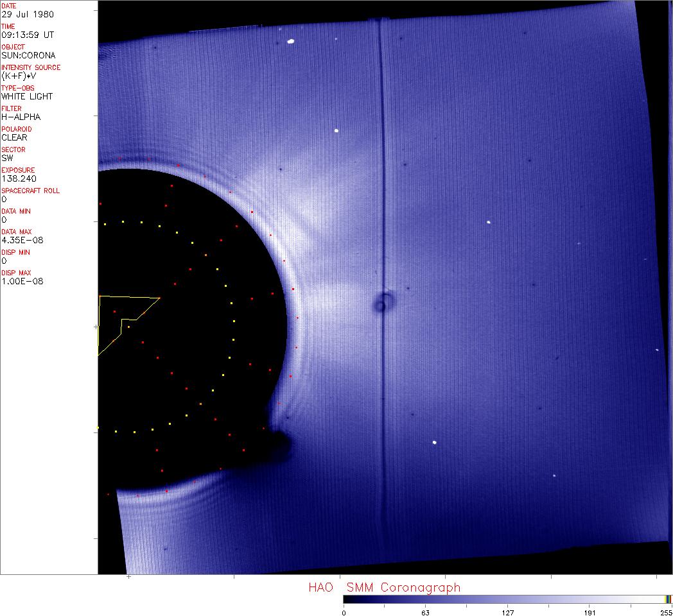Image resolution: width=673 pixels, height=616 pixels.
Task: Click the 127 tick label on the color bar
Action: [508, 612]
